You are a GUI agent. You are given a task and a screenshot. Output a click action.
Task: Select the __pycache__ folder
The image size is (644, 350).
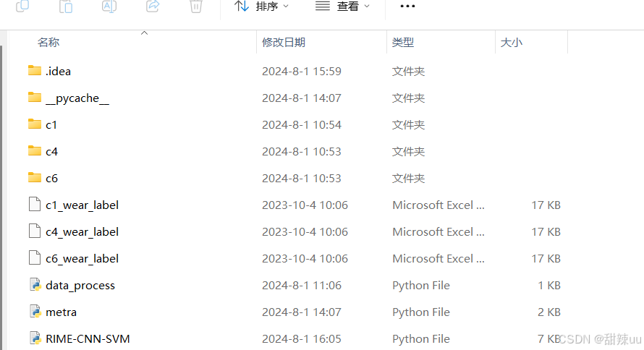pos(69,98)
